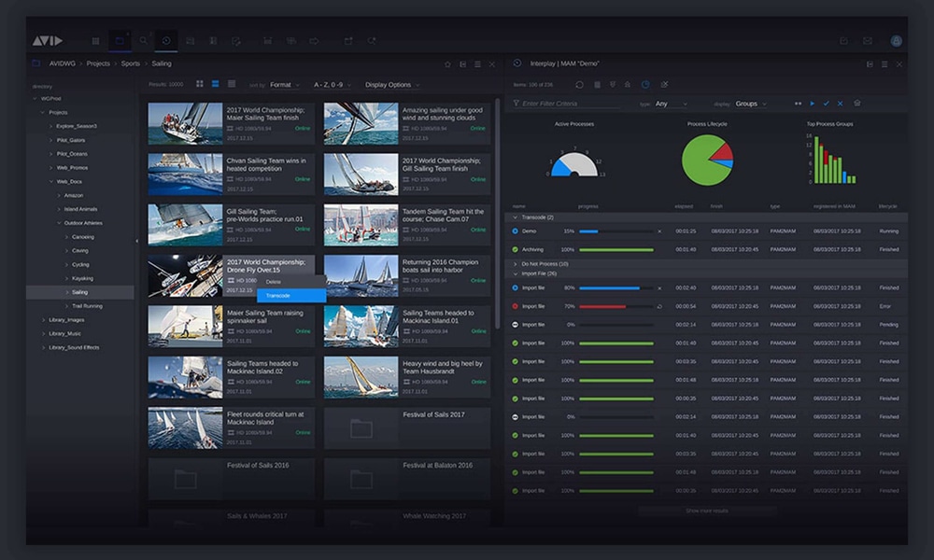Go to Projects in the breadcrumb
The width and height of the screenshot is (934, 560).
pyautogui.click(x=98, y=63)
